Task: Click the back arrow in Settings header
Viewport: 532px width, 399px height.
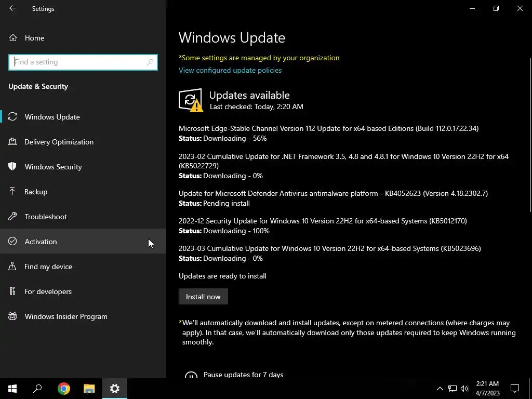Action: click(x=12, y=8)
